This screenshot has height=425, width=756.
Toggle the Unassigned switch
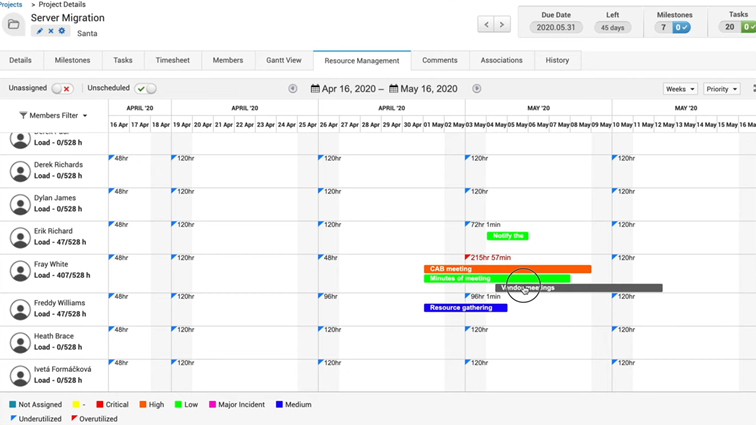click(62, 89)
